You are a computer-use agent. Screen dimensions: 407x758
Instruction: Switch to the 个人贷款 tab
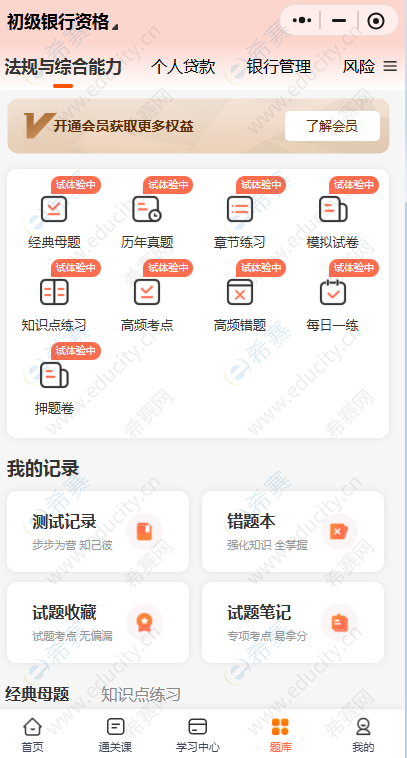(x=183, y=66)
